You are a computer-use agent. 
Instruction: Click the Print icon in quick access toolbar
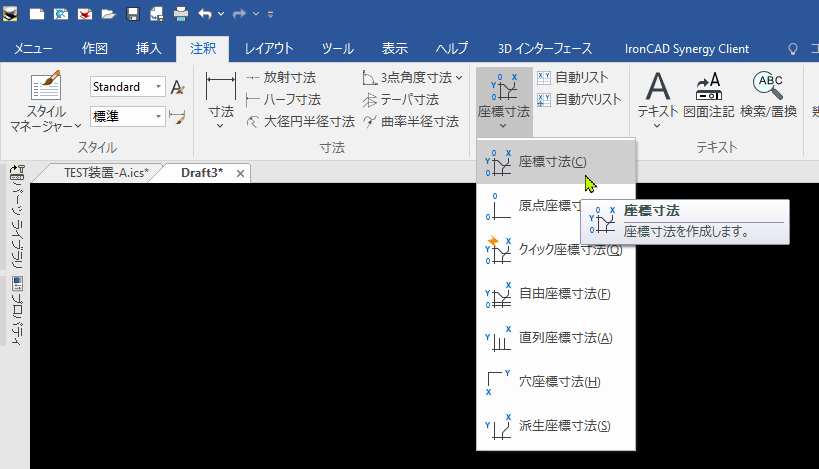point(181,15)
